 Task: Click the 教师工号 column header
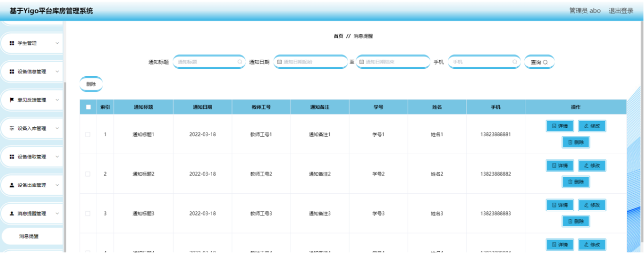[261, 107]
